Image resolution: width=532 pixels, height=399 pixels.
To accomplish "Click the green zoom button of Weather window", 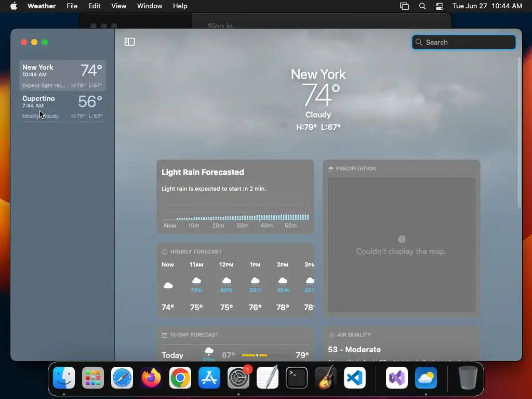I will 45,42.
